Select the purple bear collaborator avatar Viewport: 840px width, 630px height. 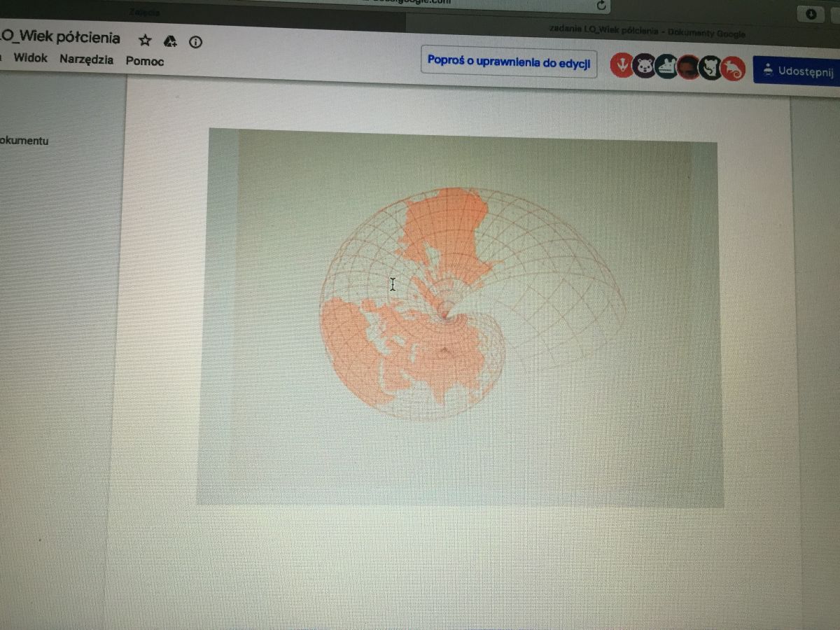(644, 66)
